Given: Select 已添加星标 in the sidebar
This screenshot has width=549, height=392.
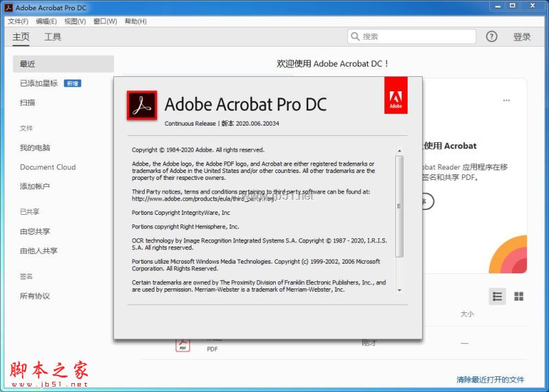Looking at the screenshot, I should click(x=39, y=83).
